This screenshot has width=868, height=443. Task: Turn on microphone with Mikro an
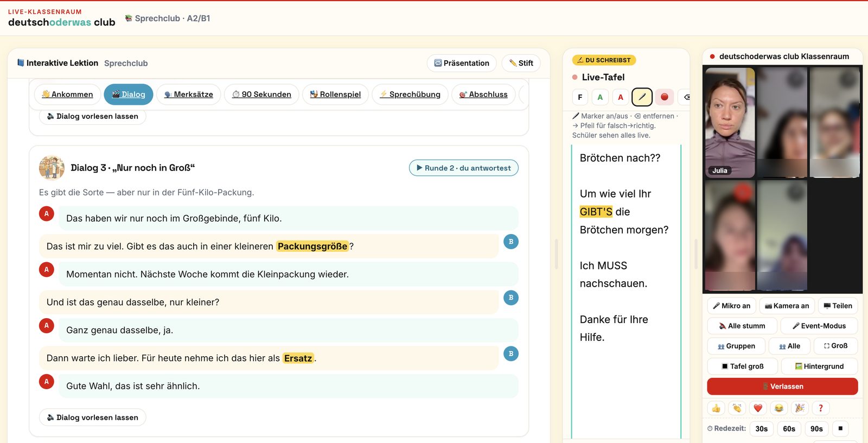731,306
